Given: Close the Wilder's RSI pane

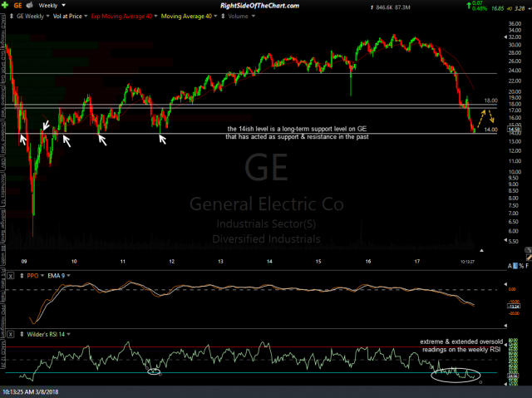Looking at the screenshot, I should (11, 335).
